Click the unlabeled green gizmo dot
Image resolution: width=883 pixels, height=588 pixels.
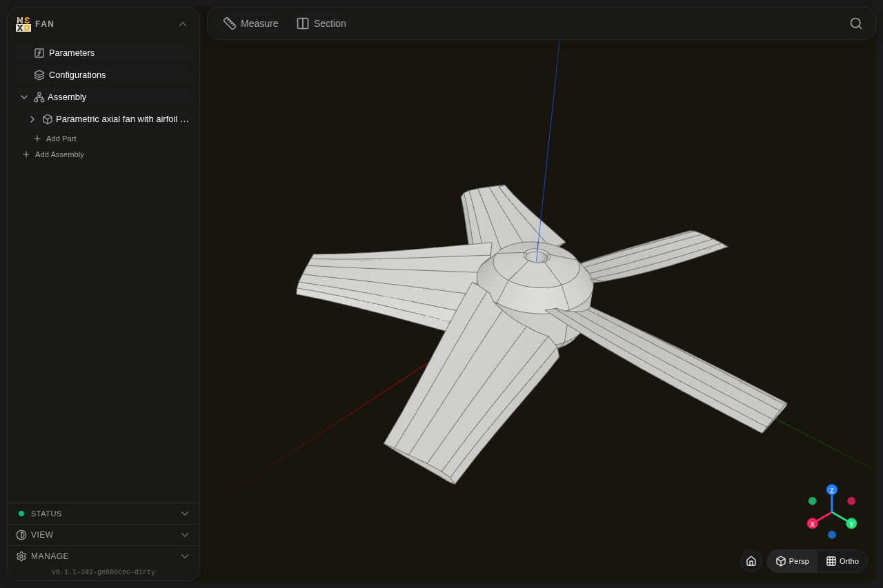(x=813, y=501)
